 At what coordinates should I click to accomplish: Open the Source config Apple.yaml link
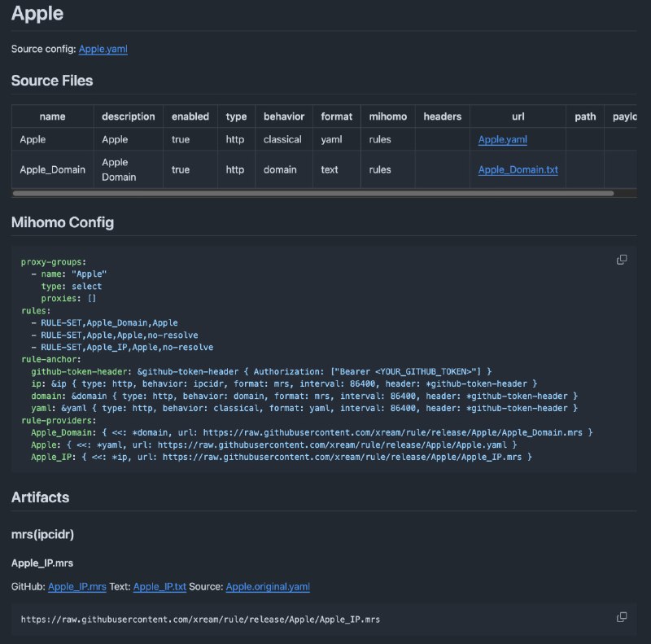103,49
